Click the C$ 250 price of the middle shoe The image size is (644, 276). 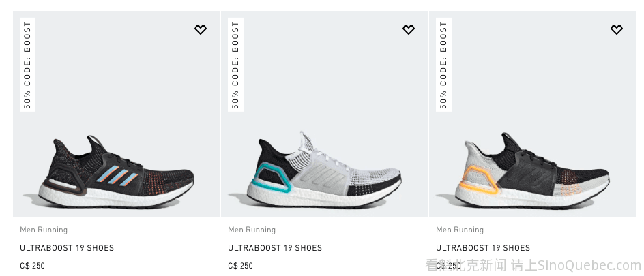click(x=240, y=266)
